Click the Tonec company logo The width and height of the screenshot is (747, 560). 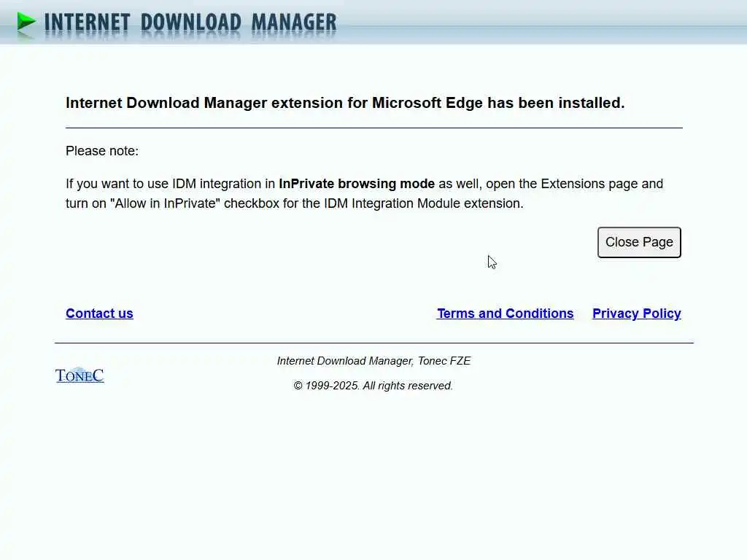tap(80, 376)
